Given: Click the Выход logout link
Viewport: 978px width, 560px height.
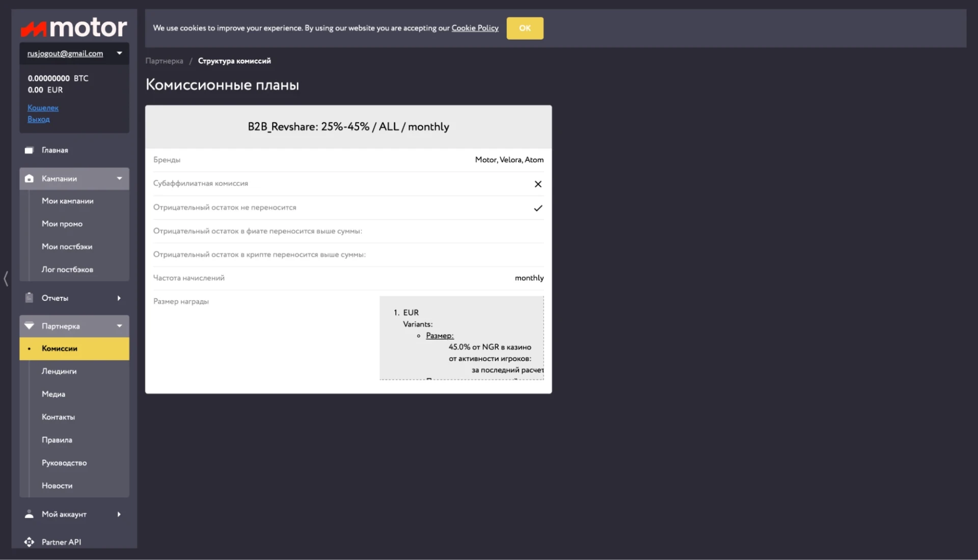Looking at the screenshot, I should pyautogui.click(x=39, y=119).
